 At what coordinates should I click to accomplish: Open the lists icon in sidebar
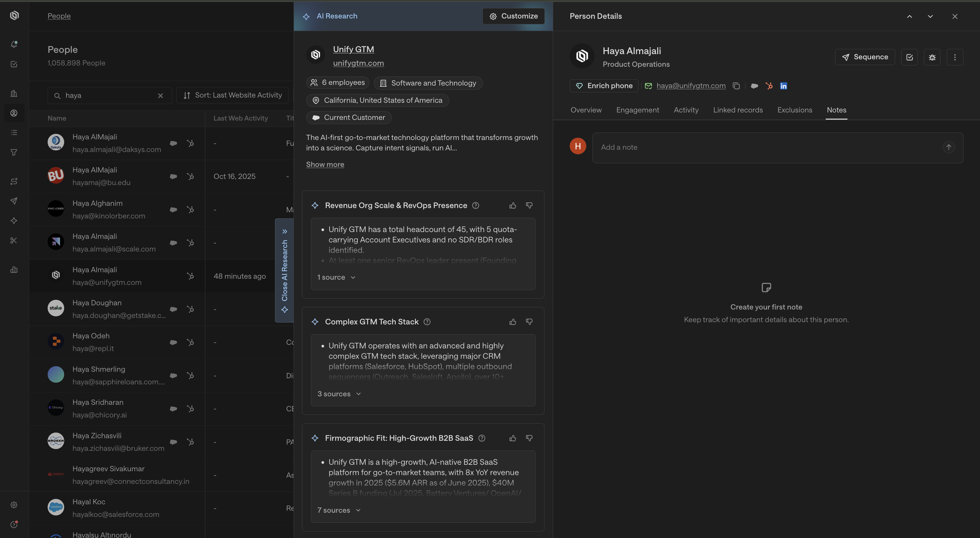coord(14,133)
